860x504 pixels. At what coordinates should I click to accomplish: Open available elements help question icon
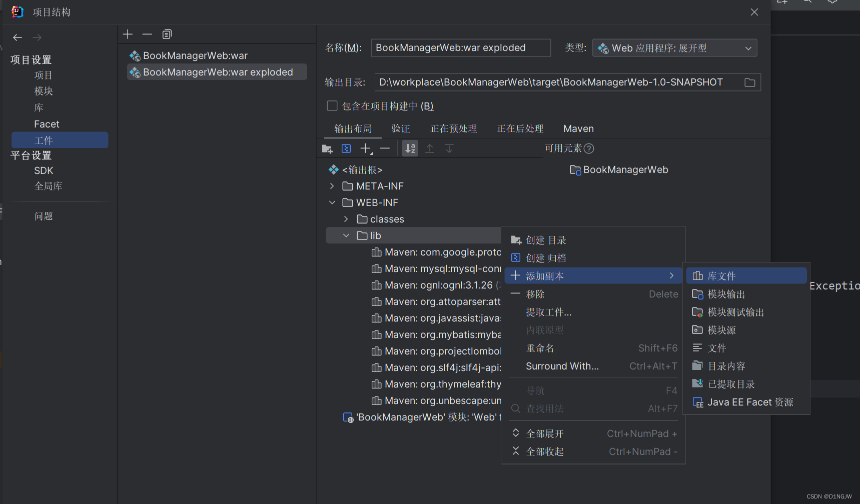pyautogui.click(x=589, y=148)
